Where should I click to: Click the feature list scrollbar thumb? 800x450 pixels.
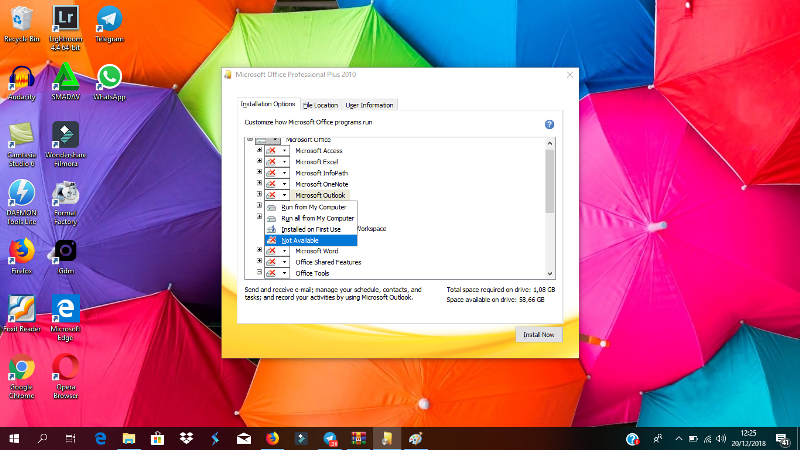[549, 181]
